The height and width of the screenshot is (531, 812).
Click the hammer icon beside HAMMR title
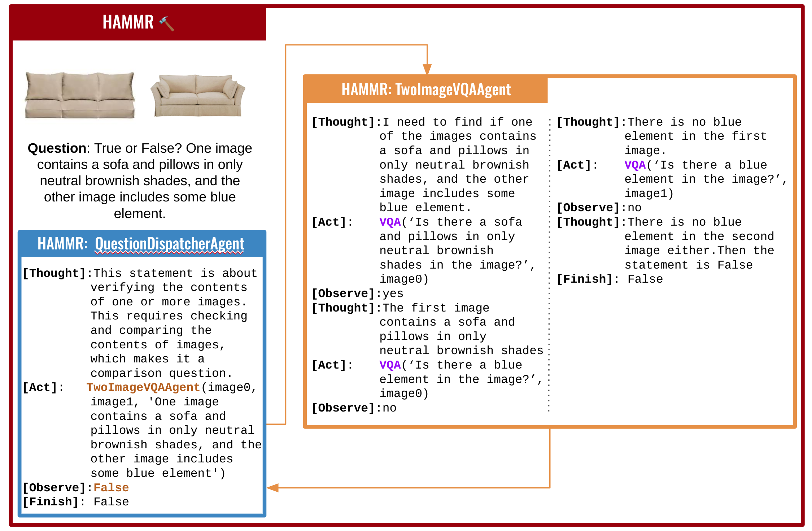166,23
